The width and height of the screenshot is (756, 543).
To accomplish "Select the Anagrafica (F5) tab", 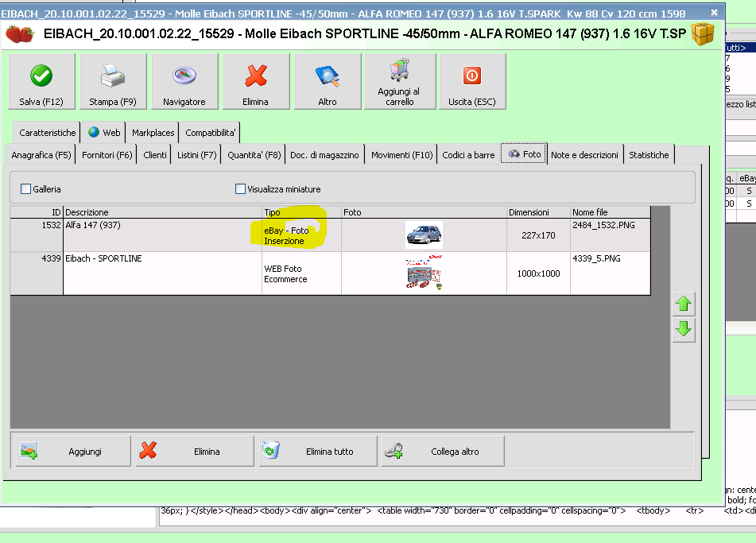I will (41, 155).
